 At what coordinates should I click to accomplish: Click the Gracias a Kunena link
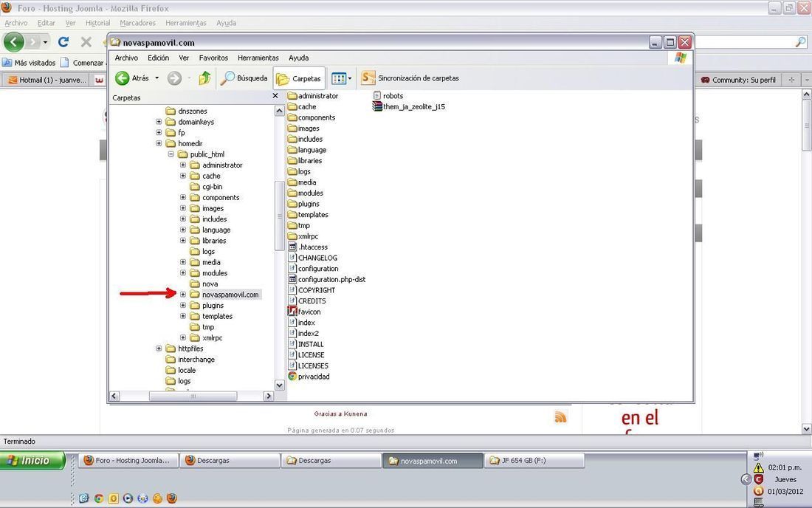[341, 413]
